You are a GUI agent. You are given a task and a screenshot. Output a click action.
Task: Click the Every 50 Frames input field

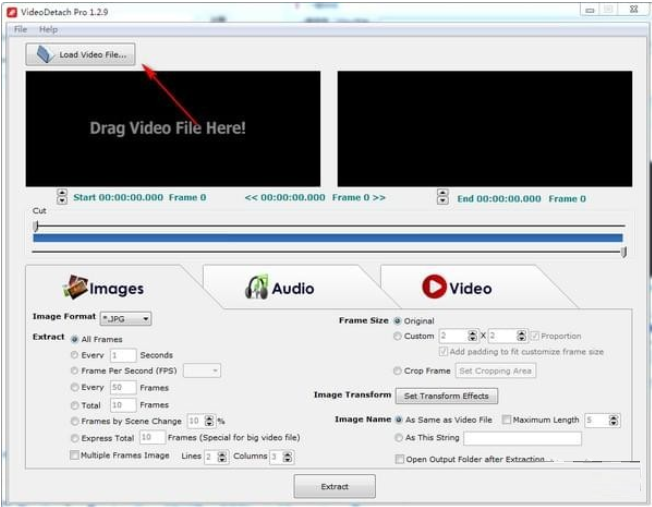pos(123,388)
